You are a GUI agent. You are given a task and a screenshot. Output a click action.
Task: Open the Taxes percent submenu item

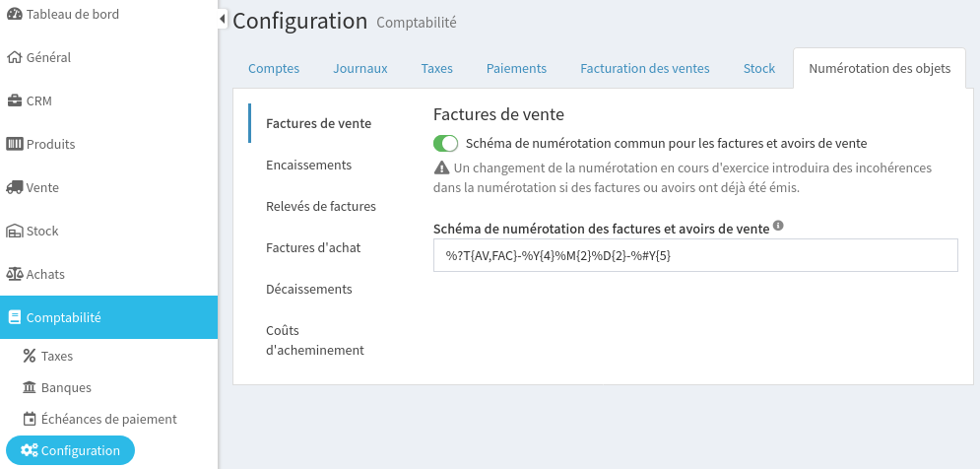56,356
